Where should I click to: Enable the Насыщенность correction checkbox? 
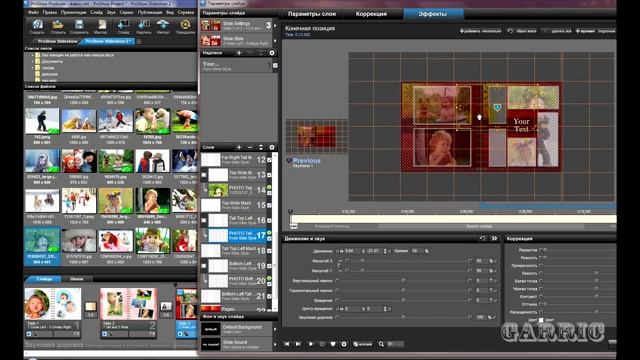(x=541, y=312)
